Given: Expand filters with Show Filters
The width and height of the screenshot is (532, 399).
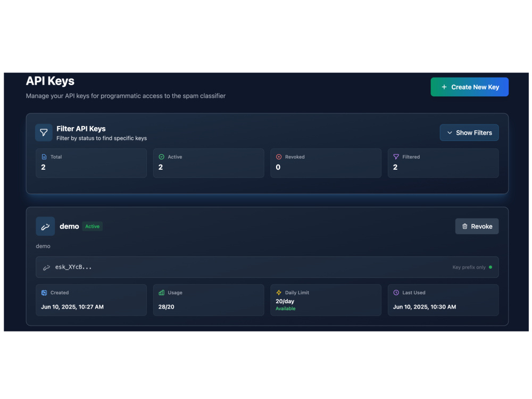Looking at the screenshot, I should (x=469, y=132).
